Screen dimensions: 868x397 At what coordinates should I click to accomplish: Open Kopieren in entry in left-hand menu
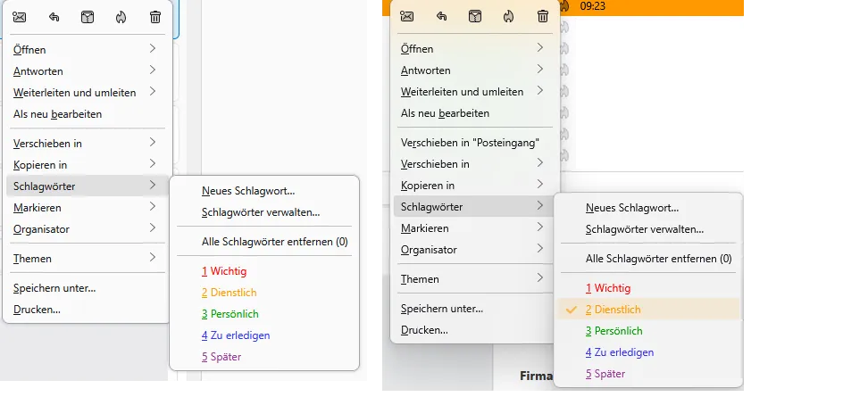86,165
